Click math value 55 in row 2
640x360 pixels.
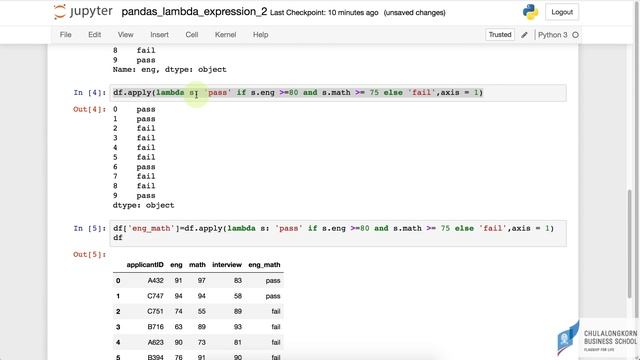click(x=202, y=311)
